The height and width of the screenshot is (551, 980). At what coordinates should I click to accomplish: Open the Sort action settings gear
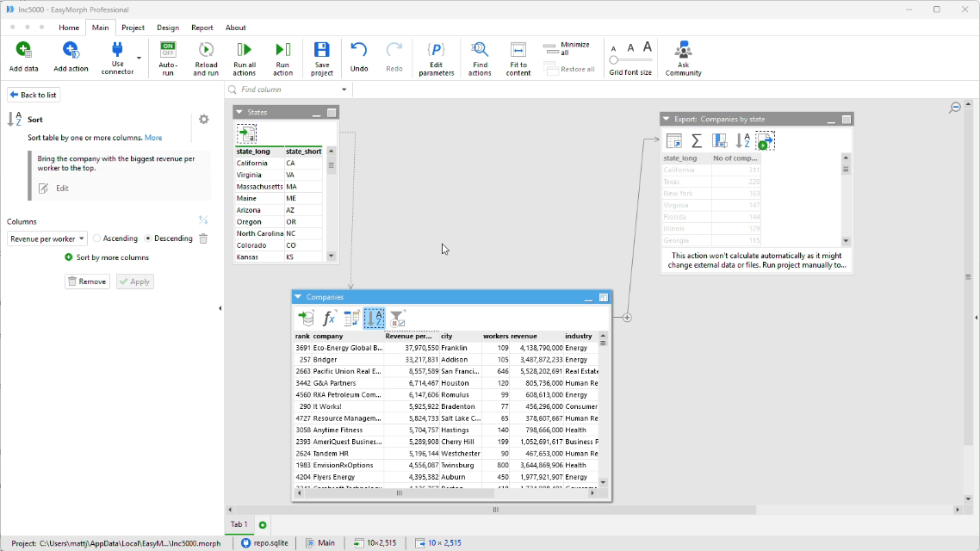[204, 120]
